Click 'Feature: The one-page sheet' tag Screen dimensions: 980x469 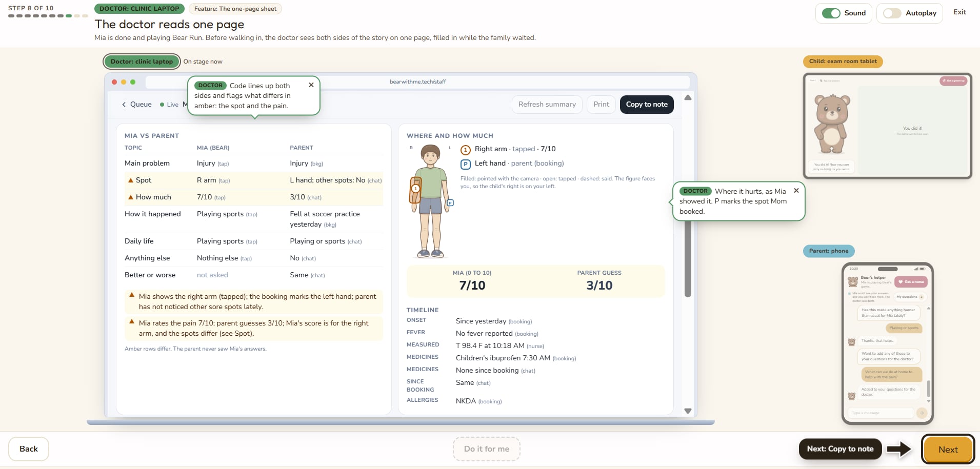point(235,9)
